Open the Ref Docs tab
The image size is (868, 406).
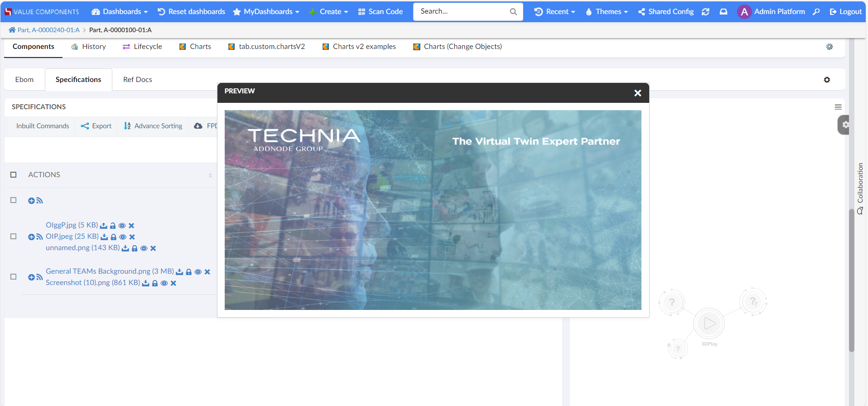pos(138,80)
